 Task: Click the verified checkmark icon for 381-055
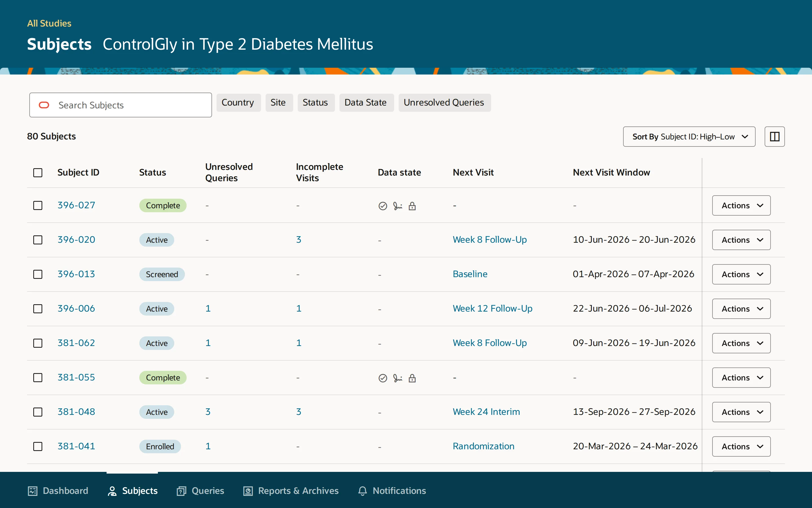pyautogui.click(x=383, y=378)
